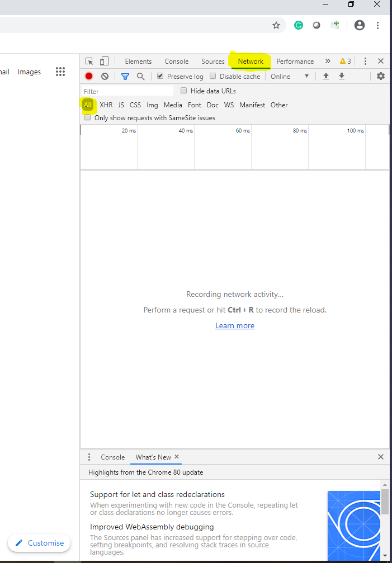The width and height of the screenshot is (392, 563).
Task: Click the import HAR upload arrow icon
Action: 326,76
